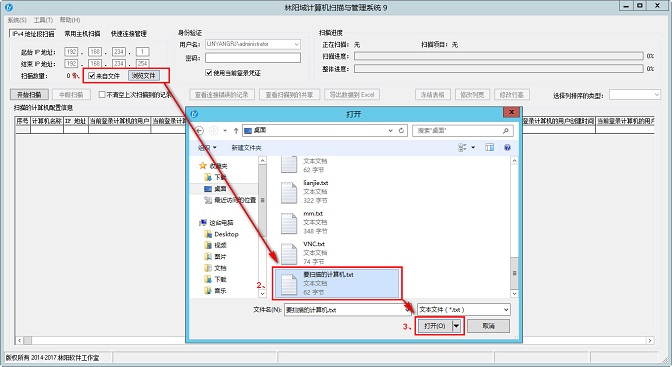
Task: Open the 用户名 combo box dropdown
Action: 297,44
